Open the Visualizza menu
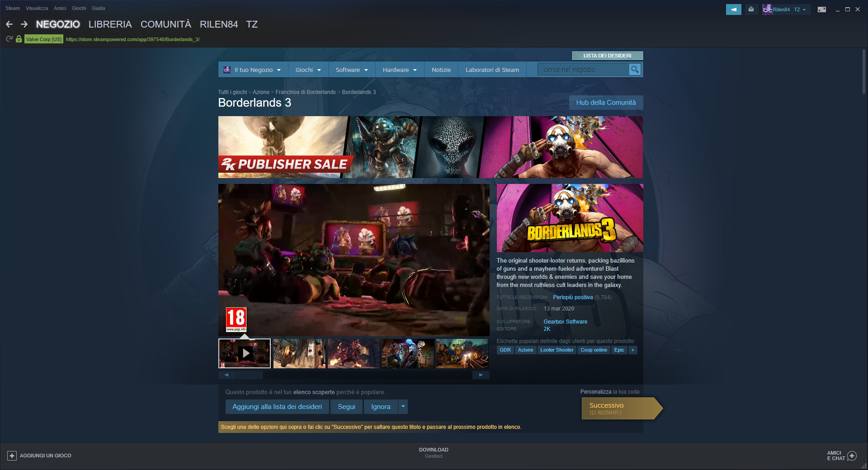Screen dimensions: 868x470 coord(37,8)
